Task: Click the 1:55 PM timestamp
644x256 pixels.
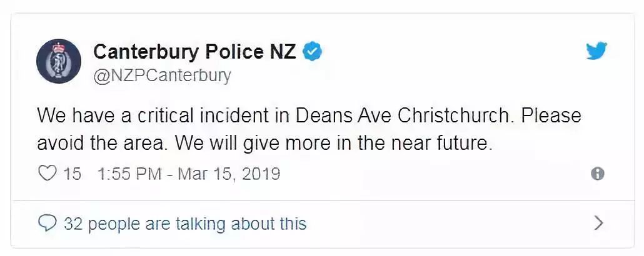Action: [130, 174]
